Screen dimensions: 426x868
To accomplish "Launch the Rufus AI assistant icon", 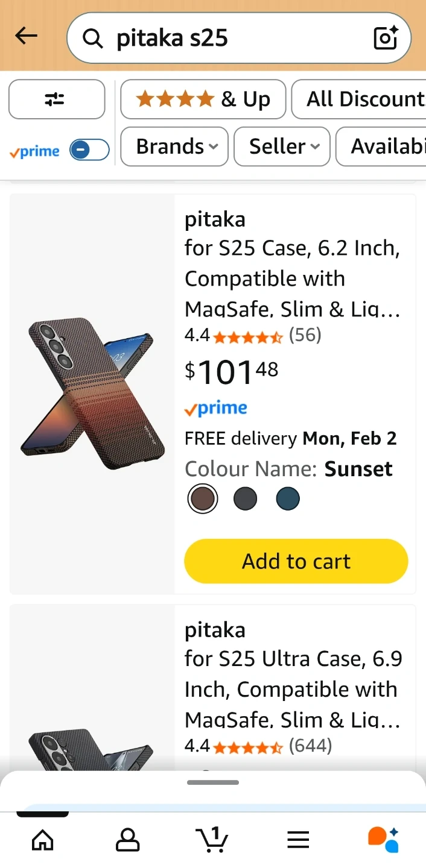I will click(x=383, y=839).
